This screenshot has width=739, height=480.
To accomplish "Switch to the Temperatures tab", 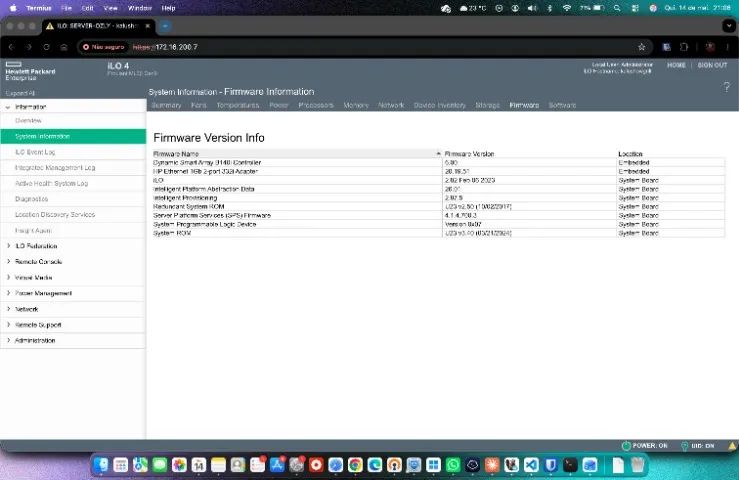I will tap(238, 105).
